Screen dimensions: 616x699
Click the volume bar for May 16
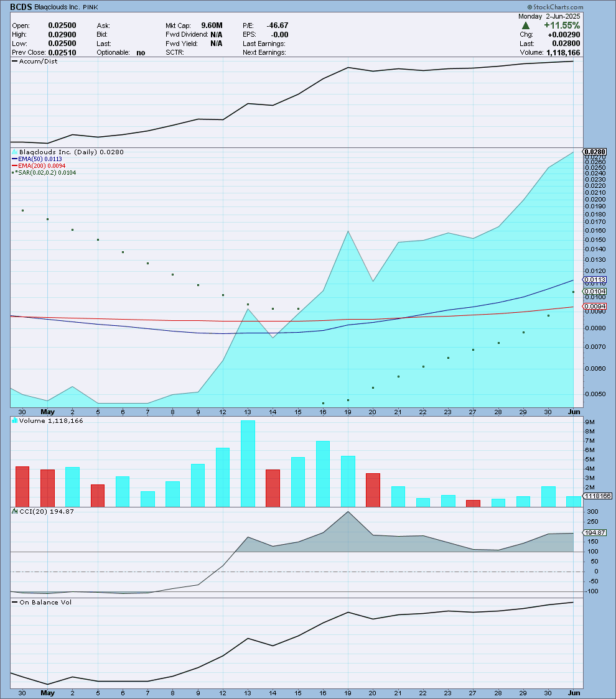click(x=323, y=474)
